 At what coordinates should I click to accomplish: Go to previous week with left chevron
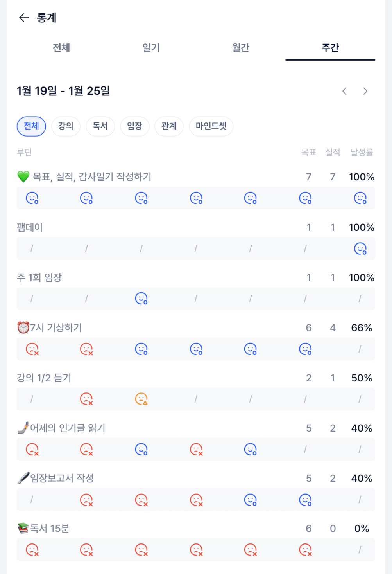pos(344,91)
